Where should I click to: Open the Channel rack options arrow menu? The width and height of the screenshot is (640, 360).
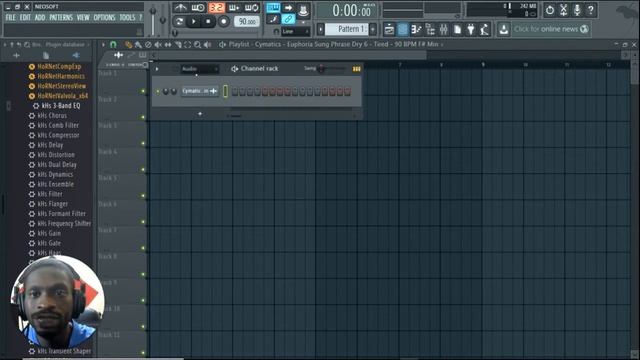[x=157, y=69]
